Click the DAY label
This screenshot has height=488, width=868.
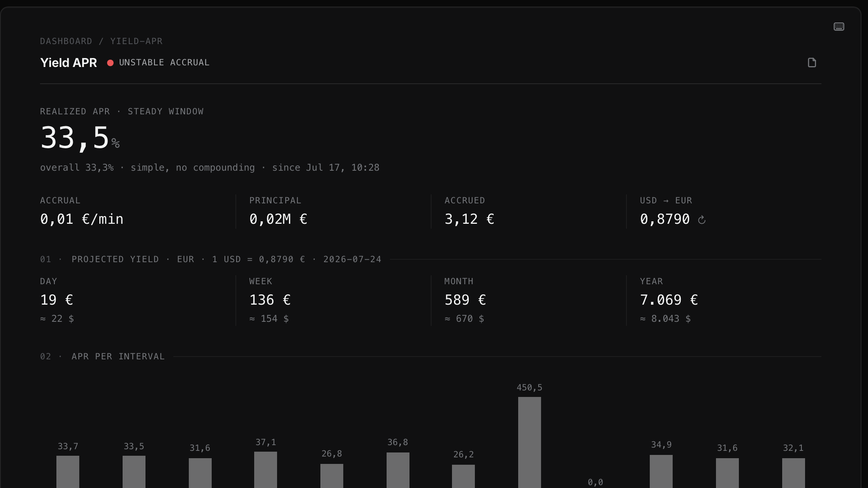[x=49, y=281]
